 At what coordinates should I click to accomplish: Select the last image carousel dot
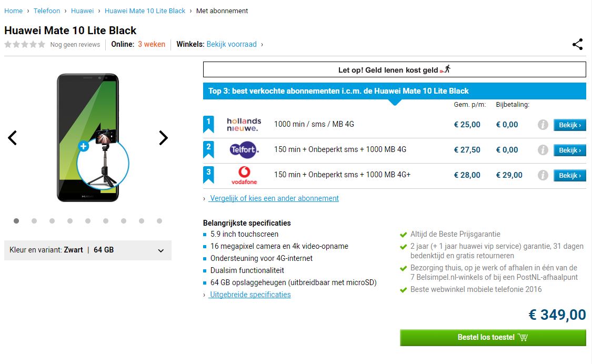159,221
